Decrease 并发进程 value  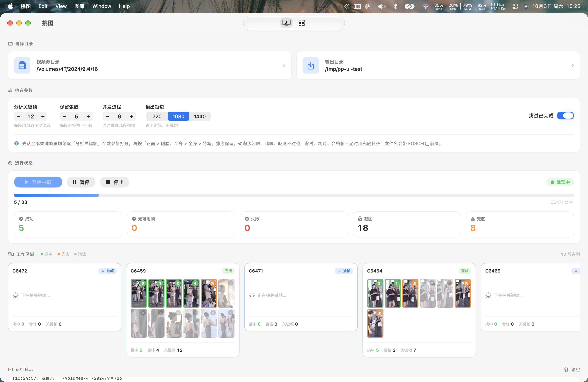(107, 116)
